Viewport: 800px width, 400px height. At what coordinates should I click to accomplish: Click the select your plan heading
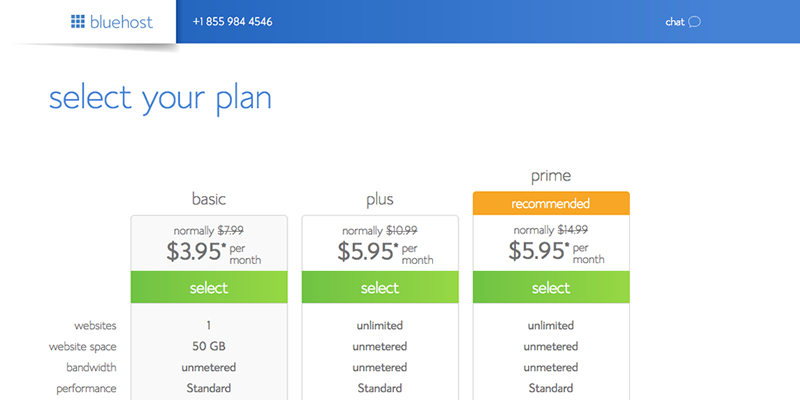[160, 99]
